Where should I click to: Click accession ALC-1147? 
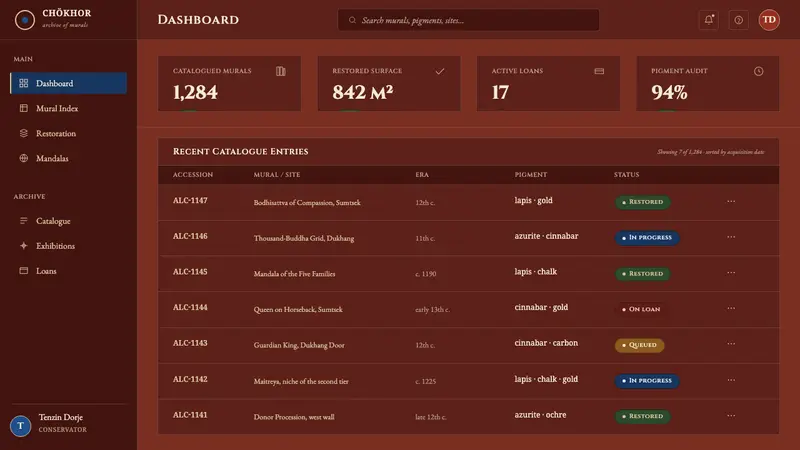(x=190, y=201)
